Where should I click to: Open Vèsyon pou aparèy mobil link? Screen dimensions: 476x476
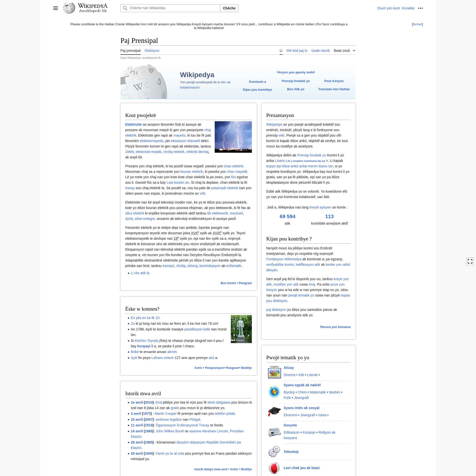296,72
